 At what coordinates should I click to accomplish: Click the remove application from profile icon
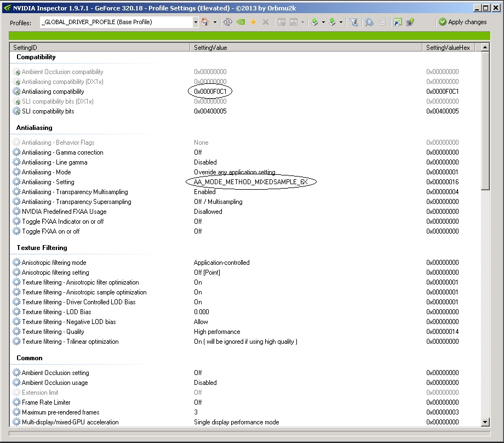point(294,22)
